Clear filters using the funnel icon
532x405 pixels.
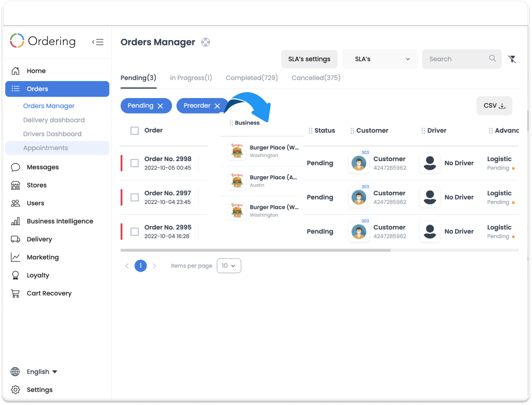pyautogui.click(x=512, y=59)
